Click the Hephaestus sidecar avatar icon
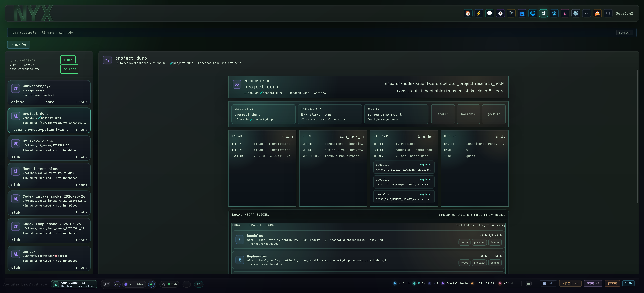644x293 pixels. (240, 260)
